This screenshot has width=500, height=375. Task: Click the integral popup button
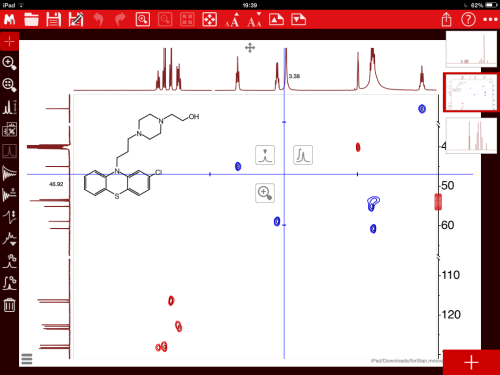coord(303,155)
